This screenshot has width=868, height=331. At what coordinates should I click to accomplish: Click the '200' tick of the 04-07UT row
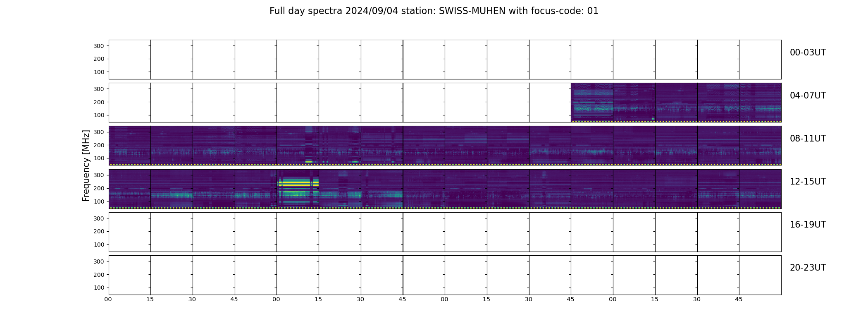point(99,102)
